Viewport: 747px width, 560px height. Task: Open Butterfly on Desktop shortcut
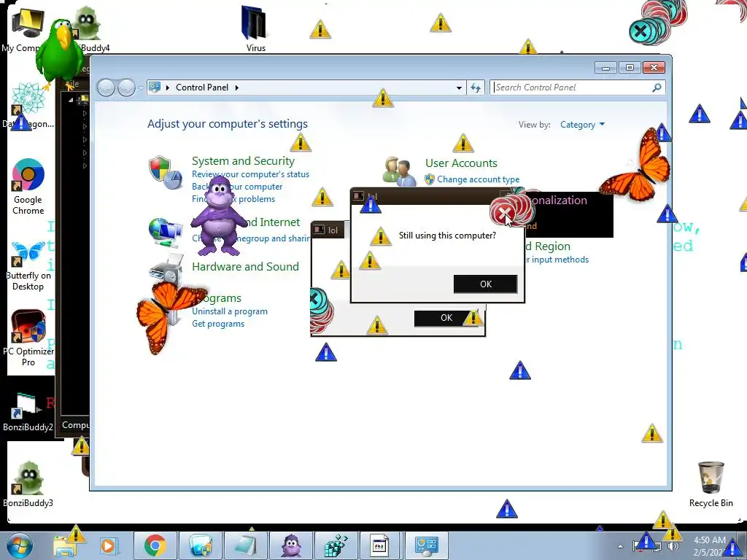point(28,253)
